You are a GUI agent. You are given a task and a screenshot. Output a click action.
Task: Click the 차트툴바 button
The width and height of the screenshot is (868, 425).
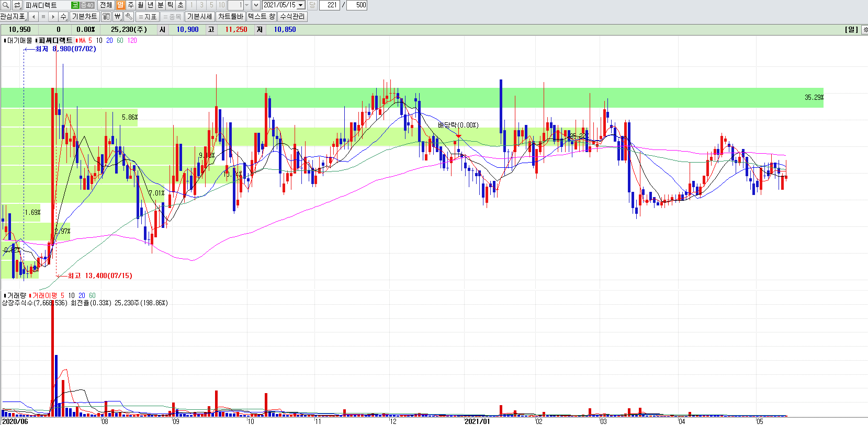[231, 17]
